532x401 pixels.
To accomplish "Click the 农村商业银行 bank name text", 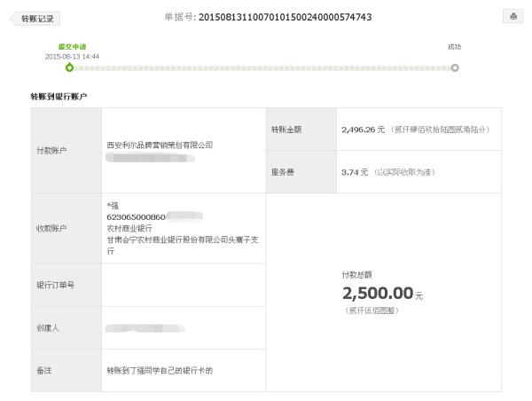I will pos(129,228).
